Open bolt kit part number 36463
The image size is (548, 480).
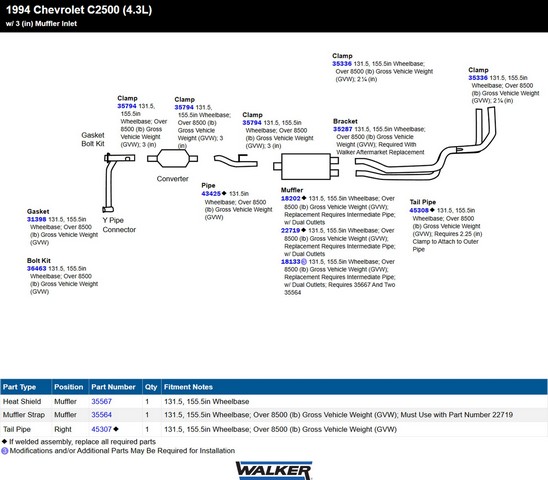(x=36, y=268)
